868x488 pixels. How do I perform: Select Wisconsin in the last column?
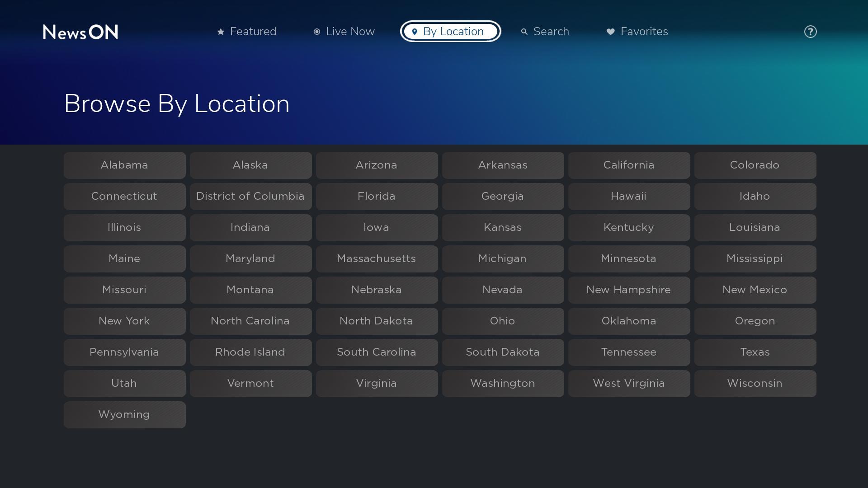(755, 383)
